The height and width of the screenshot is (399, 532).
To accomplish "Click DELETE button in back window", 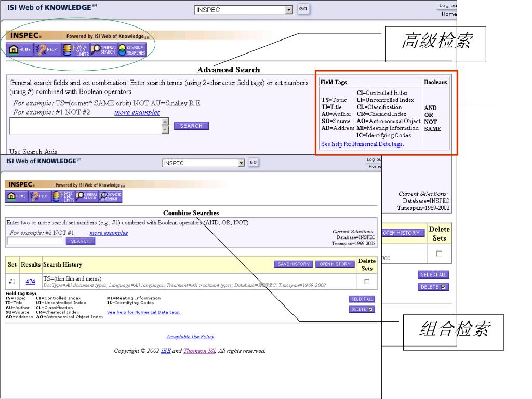I will (x=433, y=287).
